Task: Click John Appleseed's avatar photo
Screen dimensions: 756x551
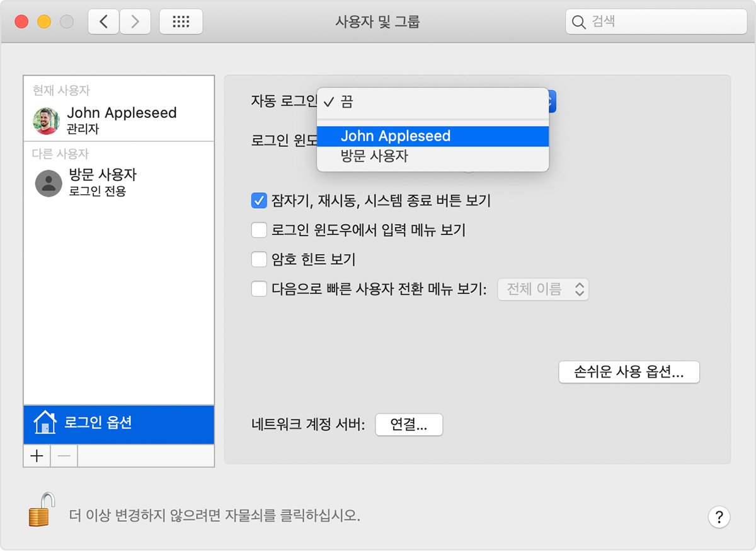Action: (x=46, y=120)
